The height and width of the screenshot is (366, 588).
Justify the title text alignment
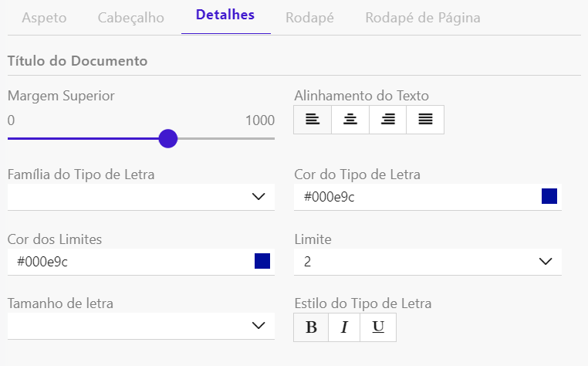click(x=425, y=120)
